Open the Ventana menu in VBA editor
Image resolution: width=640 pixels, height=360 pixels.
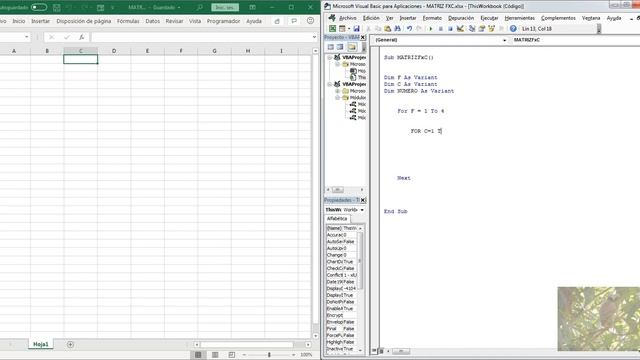pyautogui.click(x=591, y=18)
